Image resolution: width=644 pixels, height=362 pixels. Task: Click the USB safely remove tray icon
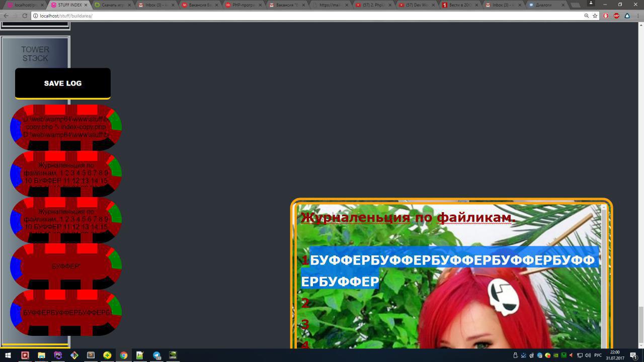515,355
